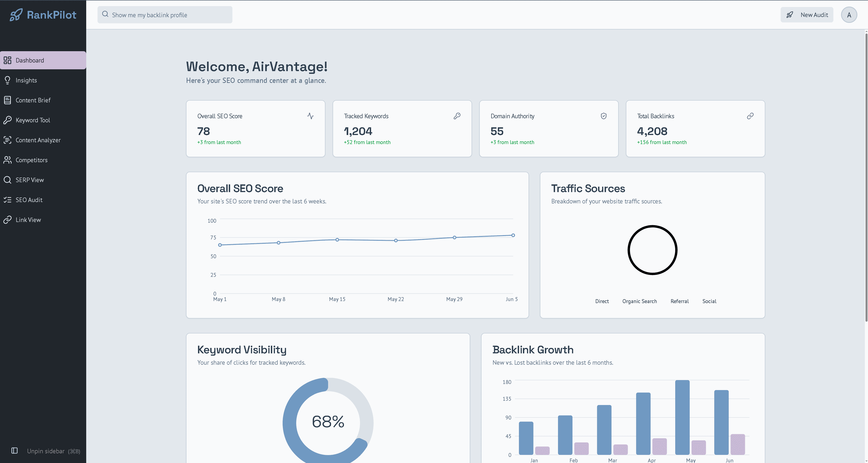
Task: Click the Content Analyzer scan-text icon
Action: 7,140
